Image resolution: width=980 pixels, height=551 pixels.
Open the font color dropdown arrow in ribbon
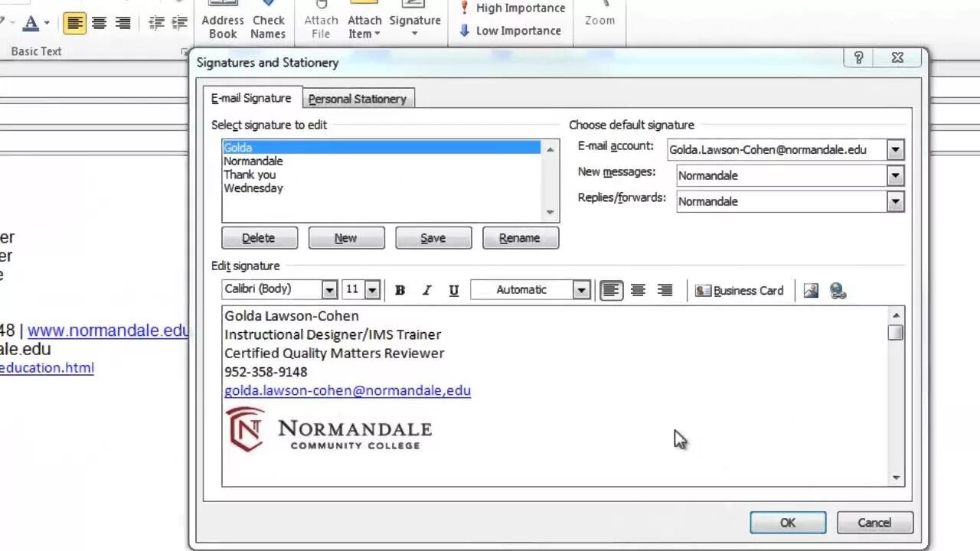(47, 23)
